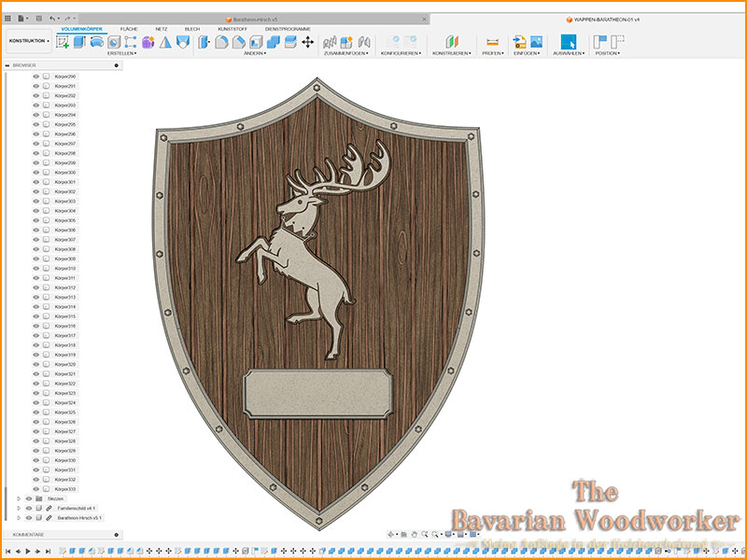This screenshot has height=560, width=747.
Task: Switch to the NETZ tab
Action: 161,29
